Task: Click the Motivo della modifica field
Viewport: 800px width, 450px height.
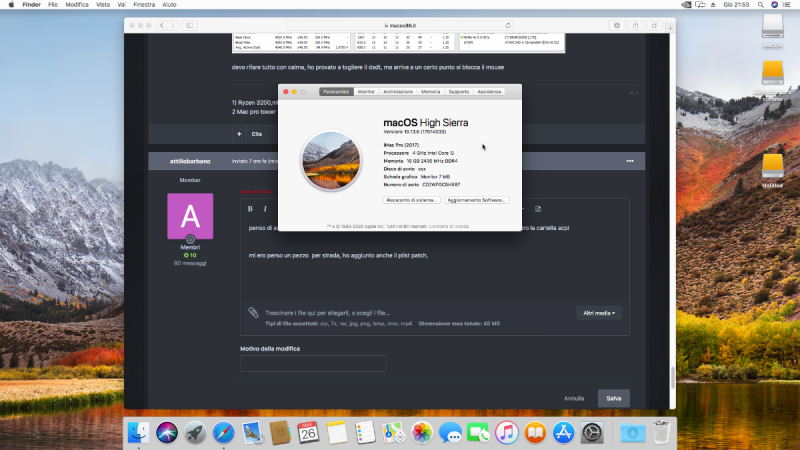Action: pos(313,364)
